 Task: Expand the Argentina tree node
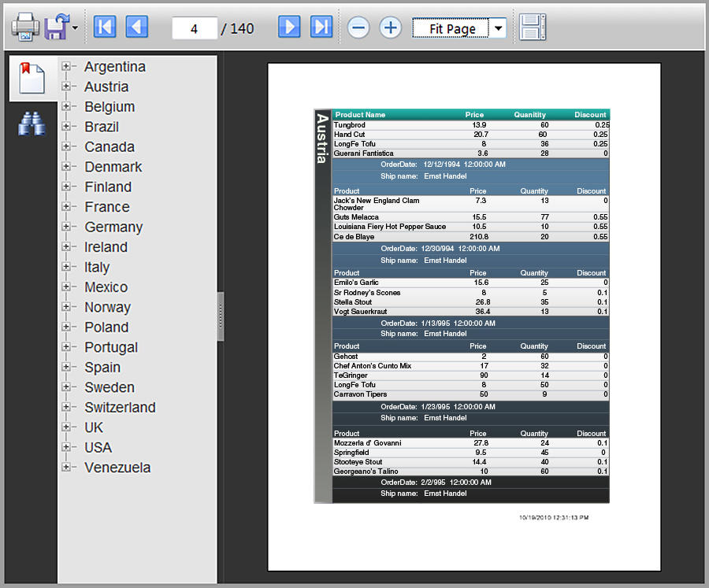pyautogui.click(x=67, y=67)
